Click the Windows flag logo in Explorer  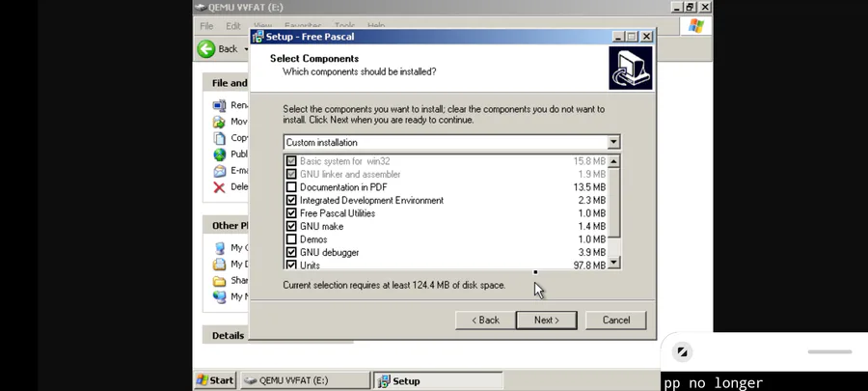[x=695, y=25]
